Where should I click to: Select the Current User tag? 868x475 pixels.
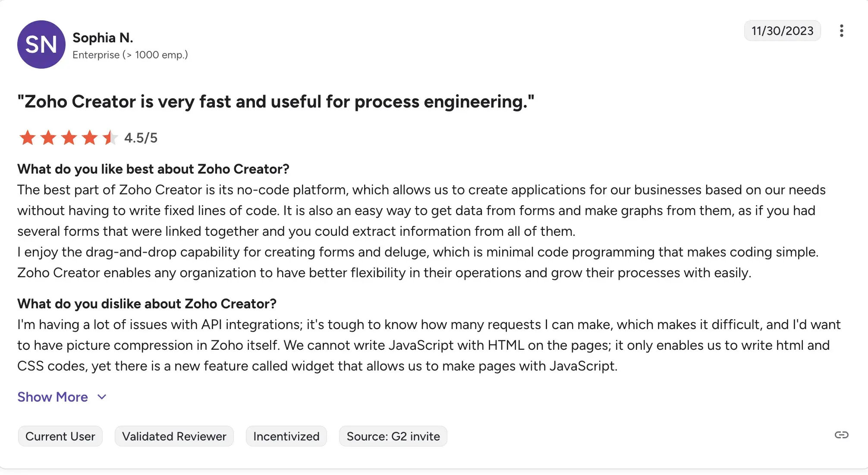coord(60,436)
